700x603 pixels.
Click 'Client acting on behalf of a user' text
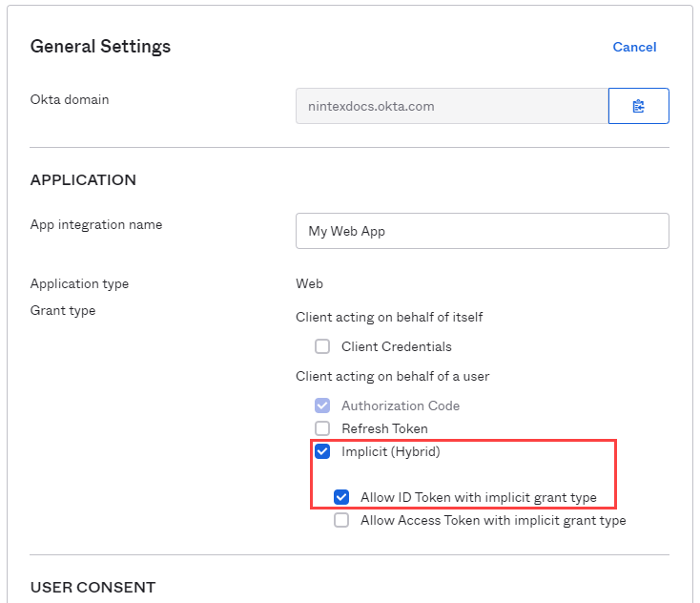point(392,376)
